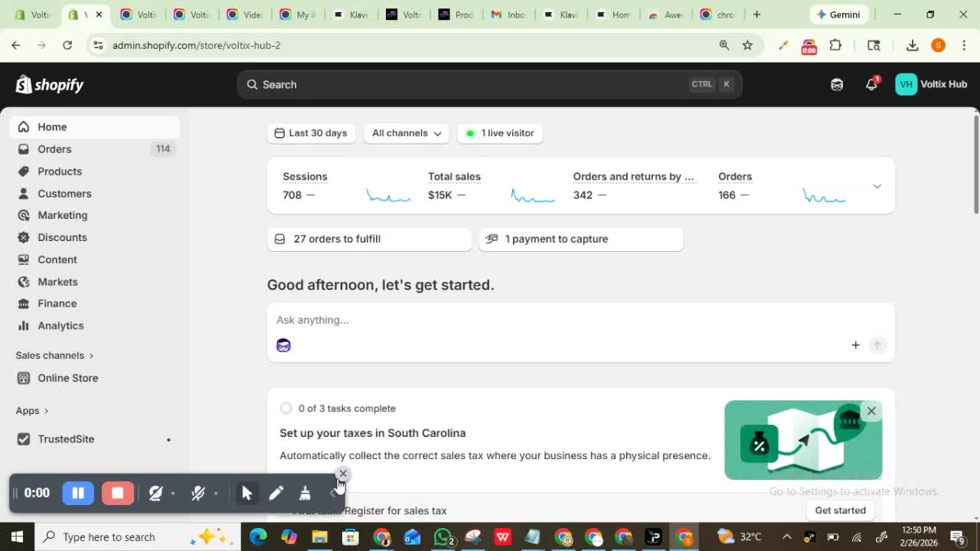This screenshot has height=551, width=980.
Task: Open the Orders section in the sidebar
Action: click(x=54, y=148)
